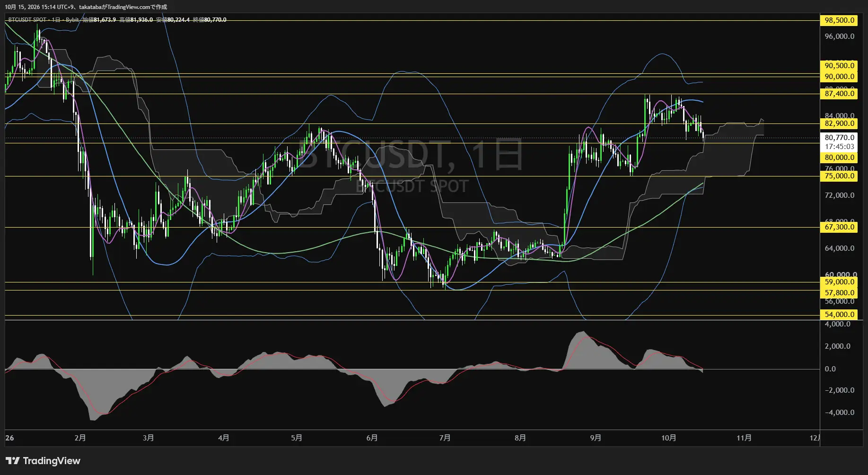Click the −2,000.0 indicator axis label
Image resolution: width=868 pixels, height=475 pixels.
(x=840, y=390)
